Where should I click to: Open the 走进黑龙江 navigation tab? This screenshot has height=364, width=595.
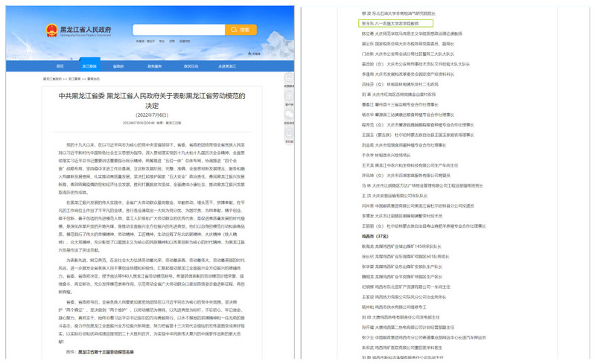click(x=227, y=66)
